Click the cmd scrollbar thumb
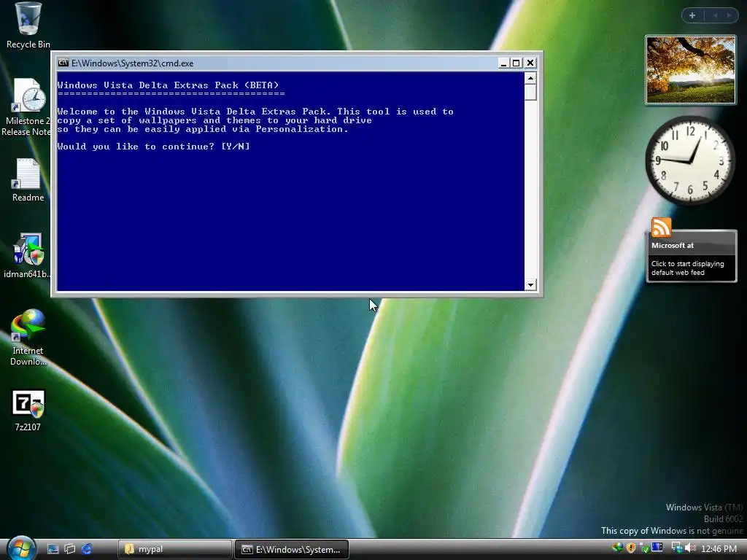747x560 pixels. click(x=531, y=92)
